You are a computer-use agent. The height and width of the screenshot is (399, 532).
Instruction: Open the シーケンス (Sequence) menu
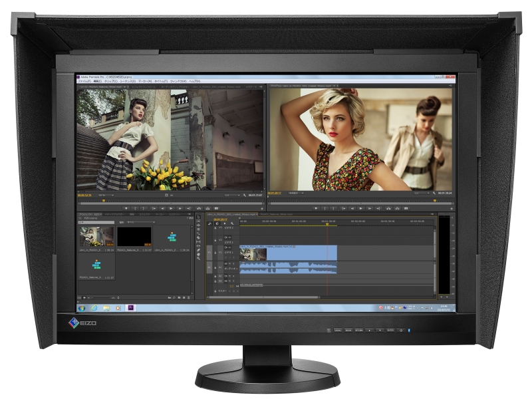126,81
